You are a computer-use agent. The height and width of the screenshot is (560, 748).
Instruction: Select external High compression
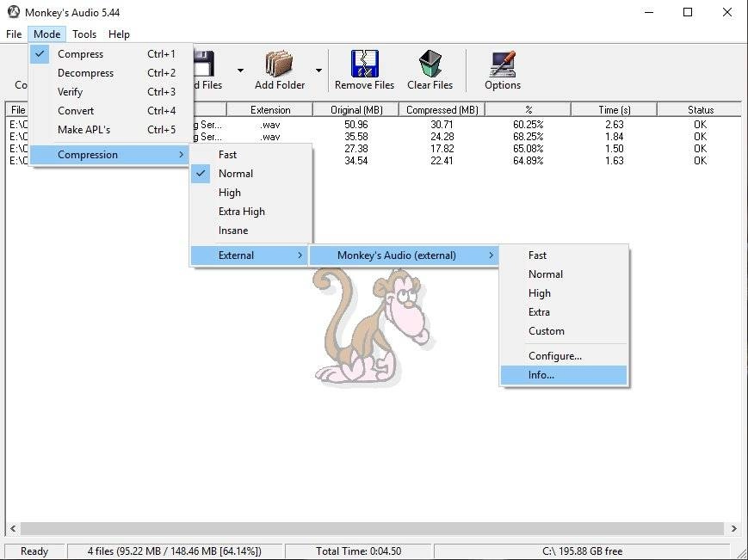click(x=564, y=293)
